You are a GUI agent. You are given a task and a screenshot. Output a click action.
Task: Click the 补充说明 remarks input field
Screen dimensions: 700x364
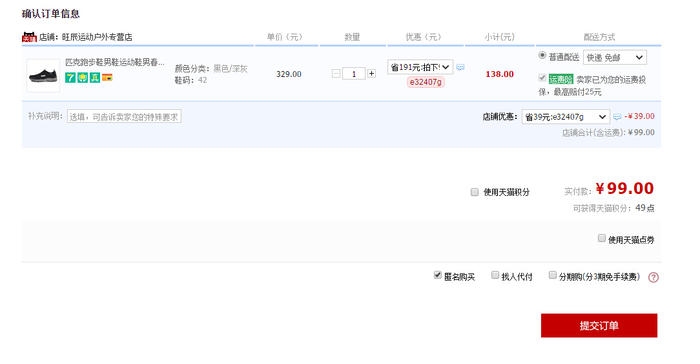pos(124,117)
